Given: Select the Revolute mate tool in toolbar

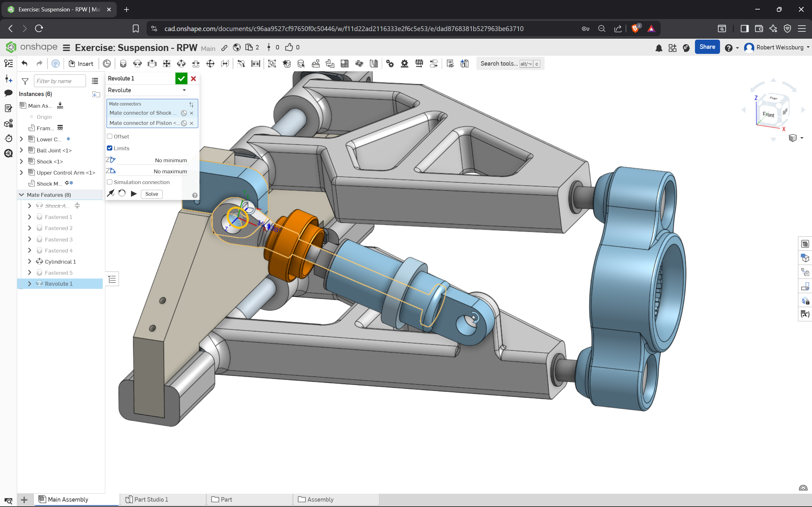Looking at the screenshot, I should (138, 64).
